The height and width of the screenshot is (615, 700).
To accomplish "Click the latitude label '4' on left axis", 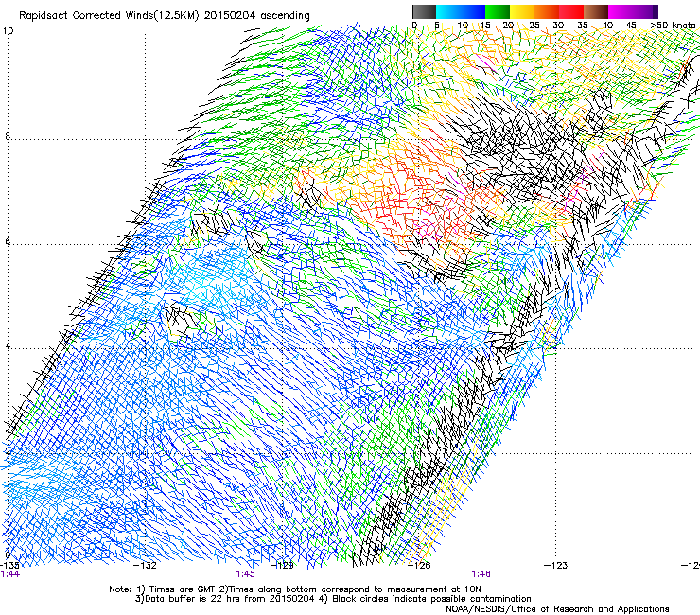I will pos(8,346).
